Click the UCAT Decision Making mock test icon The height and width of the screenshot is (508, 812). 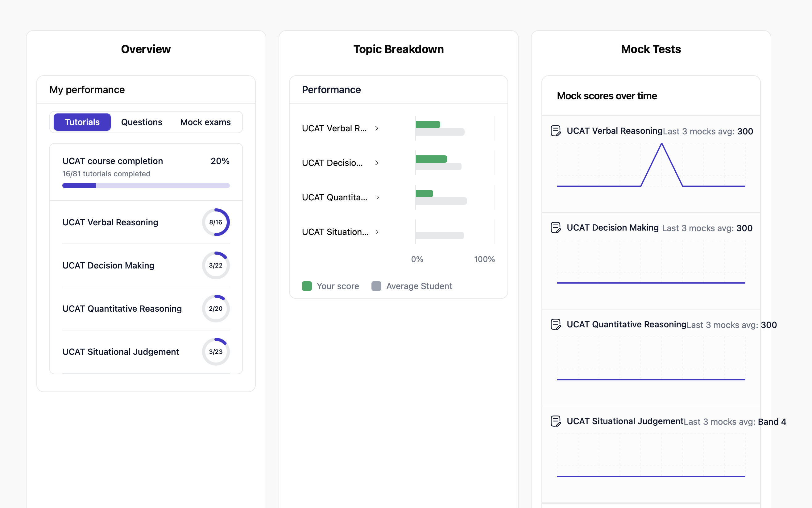pyautogui.click(x=555, y=227)
